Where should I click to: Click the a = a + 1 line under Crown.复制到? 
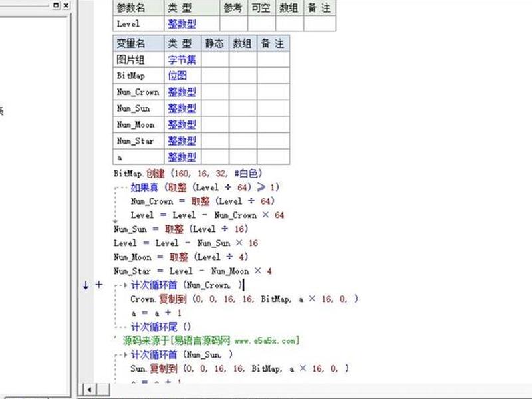pyautogui.click(x=156, y=313)
